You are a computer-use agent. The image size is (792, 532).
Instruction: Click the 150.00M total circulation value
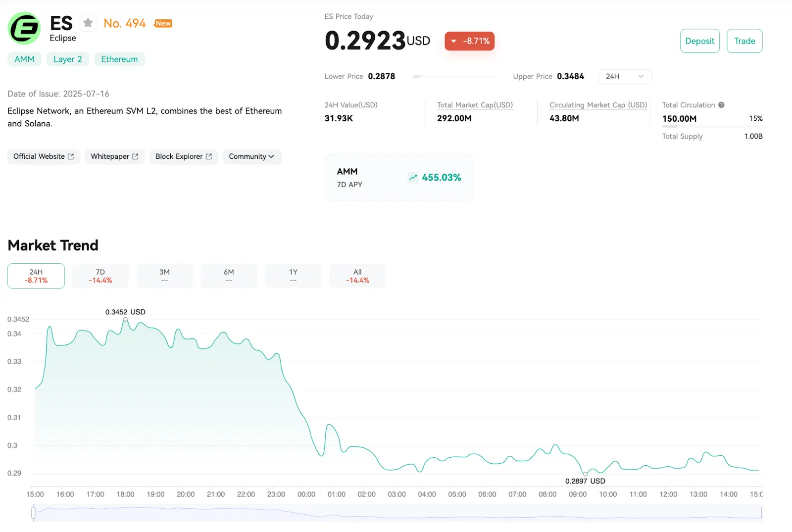(x=679, y=119)
